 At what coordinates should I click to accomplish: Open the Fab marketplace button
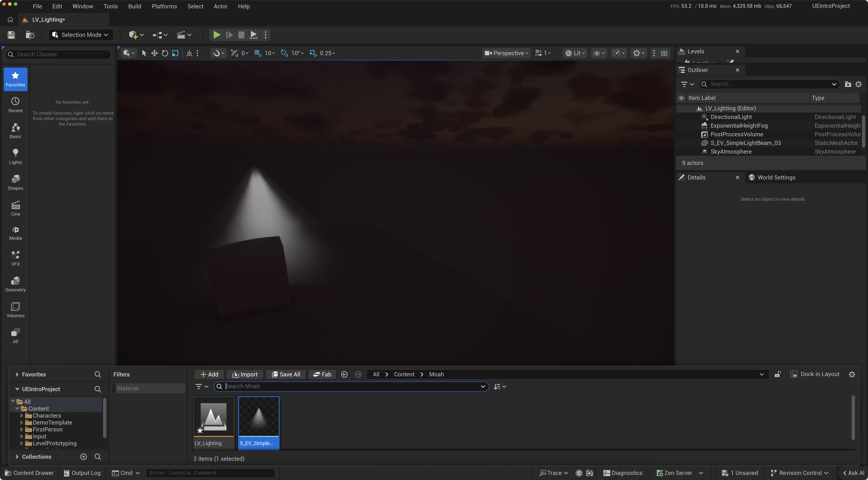(322, 374)
